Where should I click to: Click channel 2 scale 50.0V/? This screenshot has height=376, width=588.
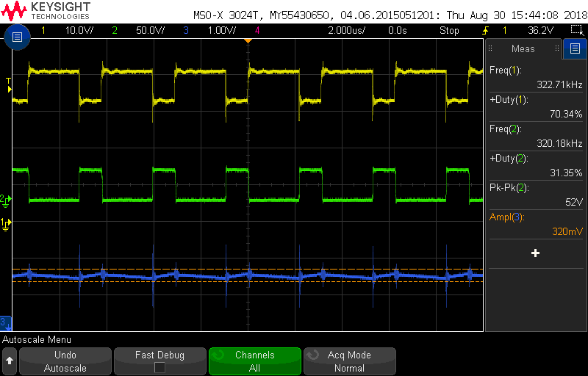tap(150, 30)
